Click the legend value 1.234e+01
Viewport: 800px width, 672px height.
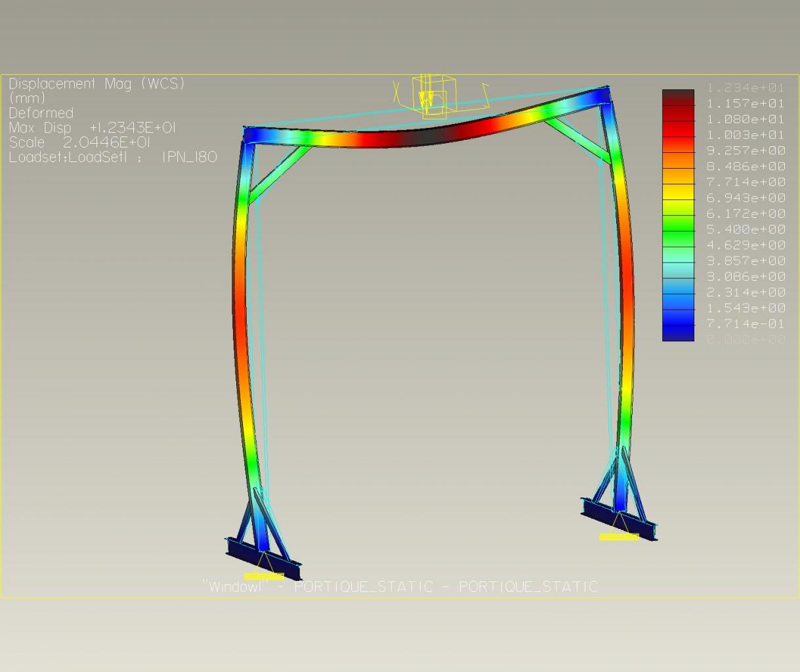click(746, 88)
